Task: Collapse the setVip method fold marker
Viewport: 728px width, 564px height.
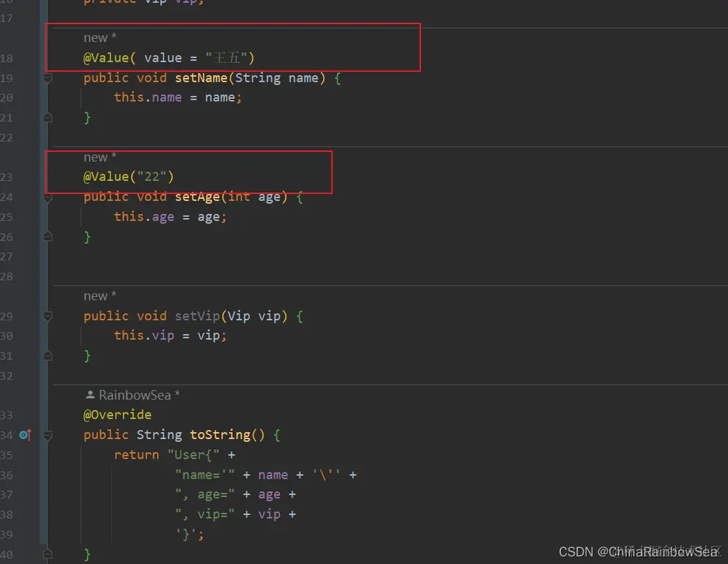Action: click(48, 316)
